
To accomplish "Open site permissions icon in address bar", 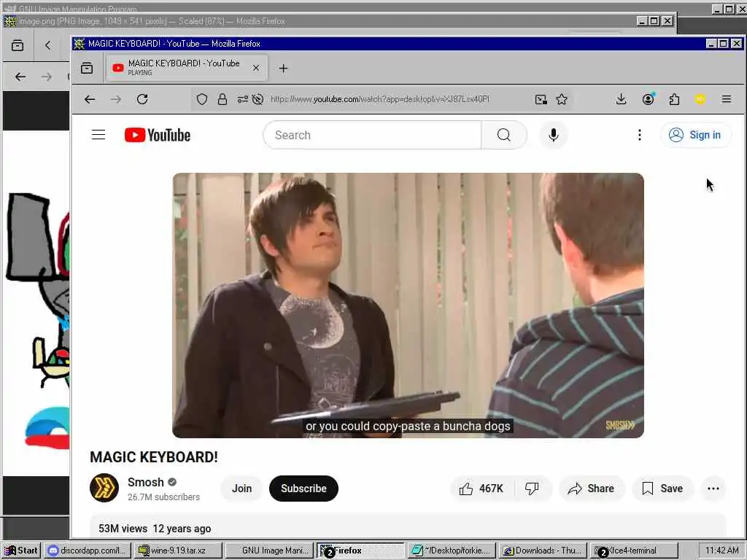I will click(x=242, y=99).
